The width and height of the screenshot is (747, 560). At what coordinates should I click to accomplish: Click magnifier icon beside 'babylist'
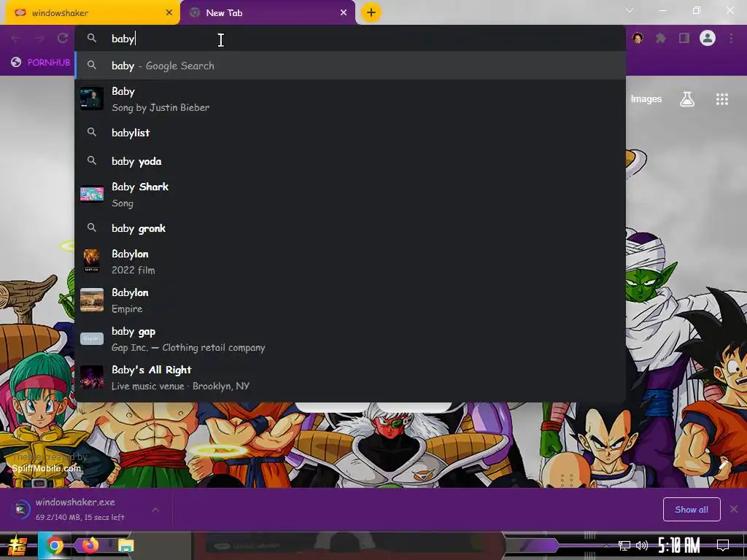coord(91,133)
